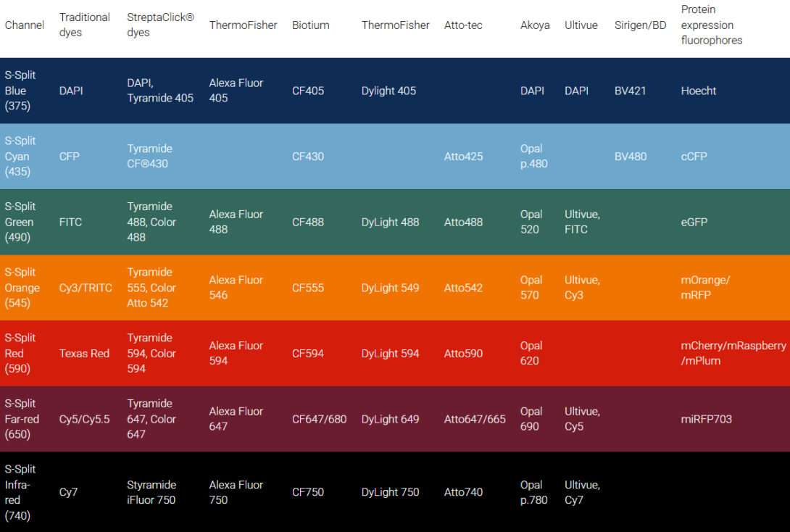The image size is (790, 532).
Task: Click the 'Cy3/TRITC' cell
Action: click(85, 288)
